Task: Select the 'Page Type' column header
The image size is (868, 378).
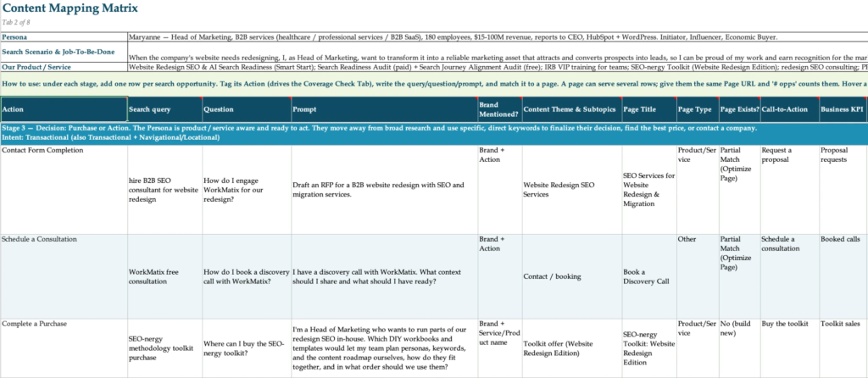Action: pyautogui.click(x=698, y=109)
